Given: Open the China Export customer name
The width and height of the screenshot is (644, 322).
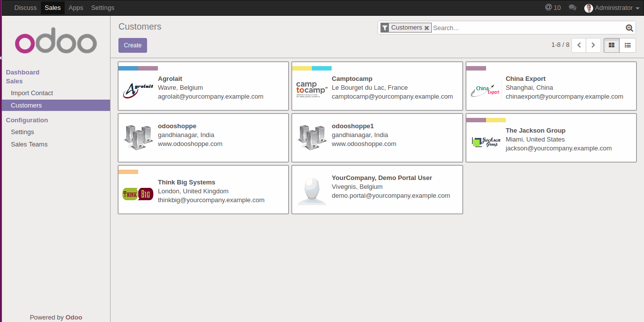Looking at the screenshot, I should point(526,79).
